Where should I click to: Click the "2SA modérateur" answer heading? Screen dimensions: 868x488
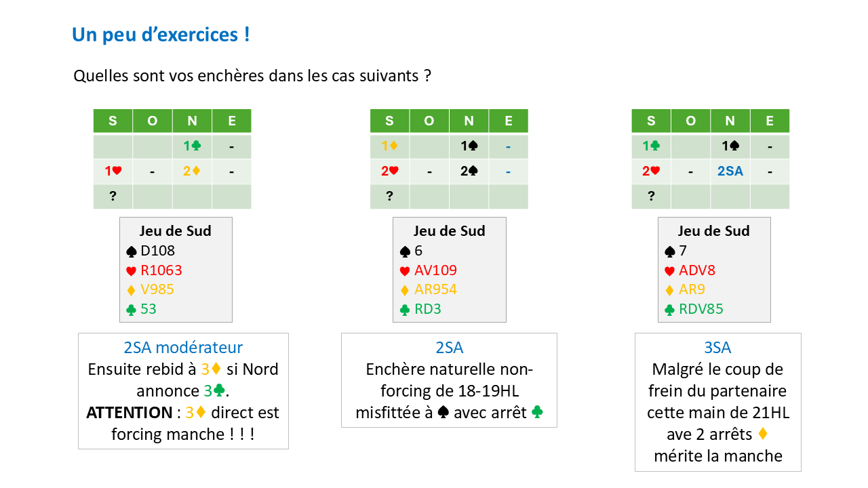pos(183,348)
